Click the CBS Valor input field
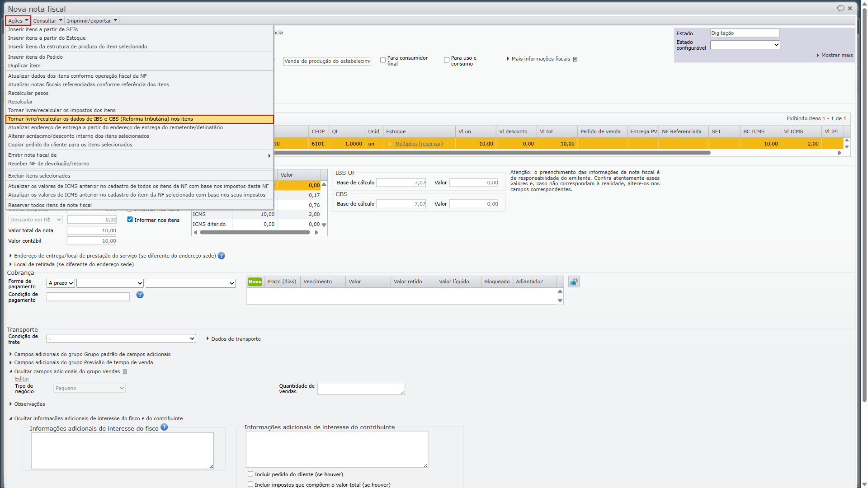 [x=473, y=204]
